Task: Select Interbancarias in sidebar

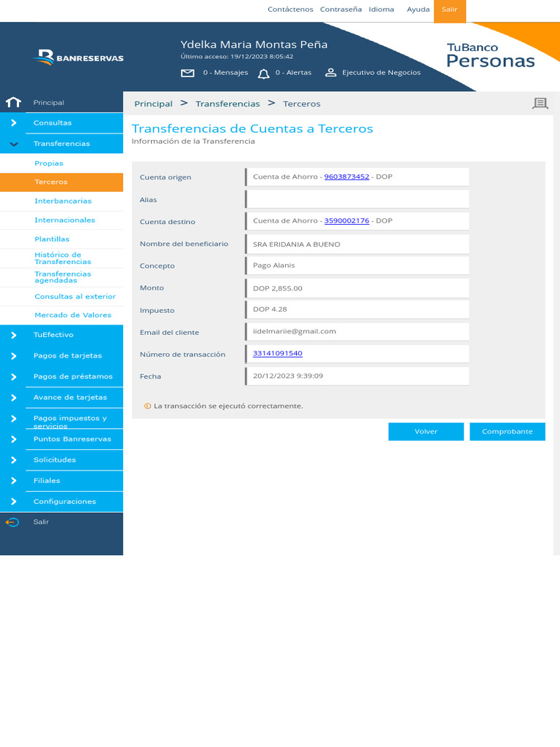Action: pos(61,201)
